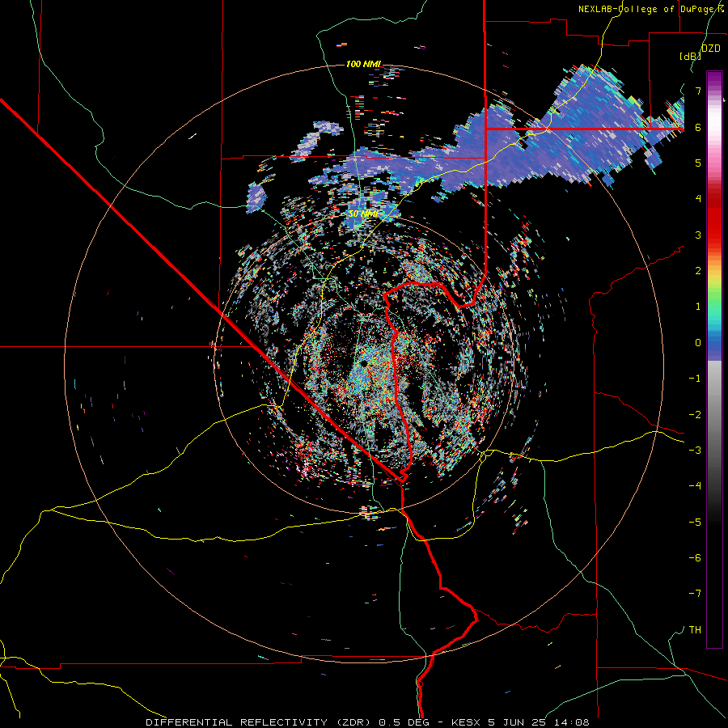Click the '-3' value on the dB scale

(695, 450)
